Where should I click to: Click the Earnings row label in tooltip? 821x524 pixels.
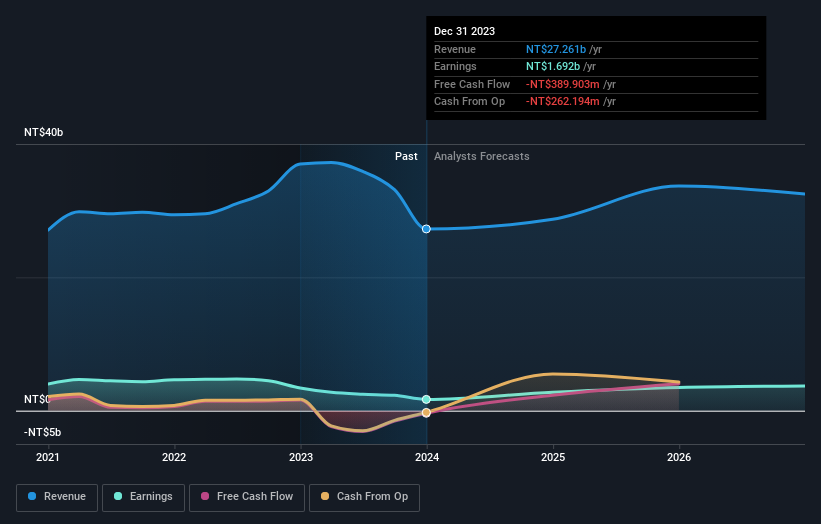[x=455, y=66]
